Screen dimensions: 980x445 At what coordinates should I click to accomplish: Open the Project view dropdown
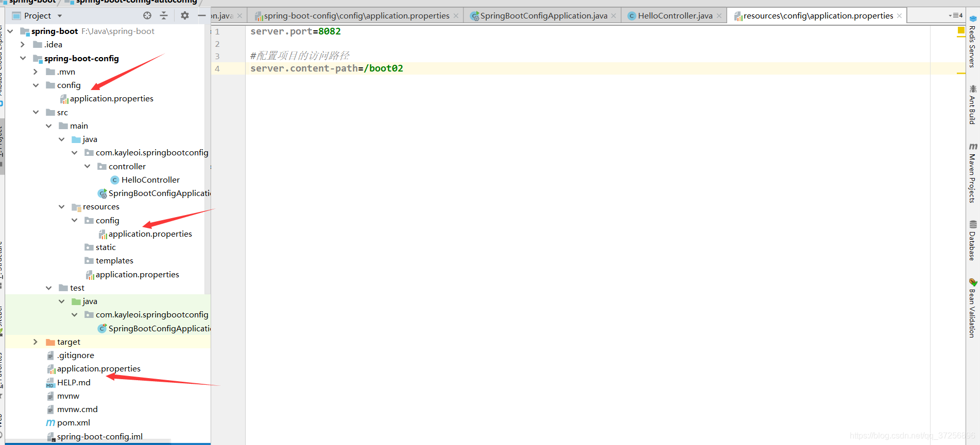point(60,16)
